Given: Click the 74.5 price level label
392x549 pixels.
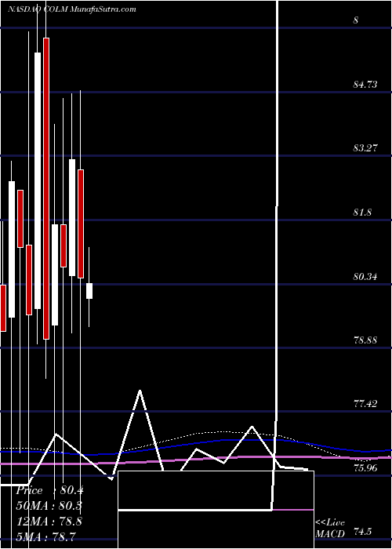Looking at the screenshot, I should coord(362,533).
